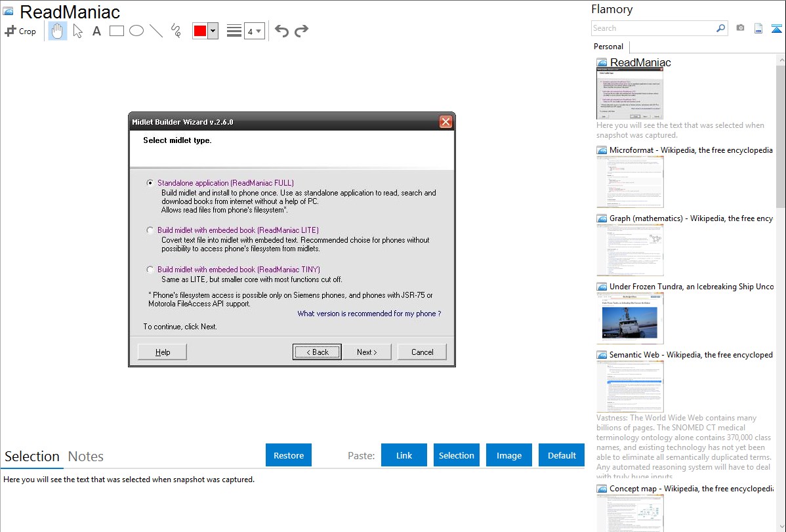Click the icon beside the ReadMania list entry
This screenshot has height=532, width=786.
point(602,63)
